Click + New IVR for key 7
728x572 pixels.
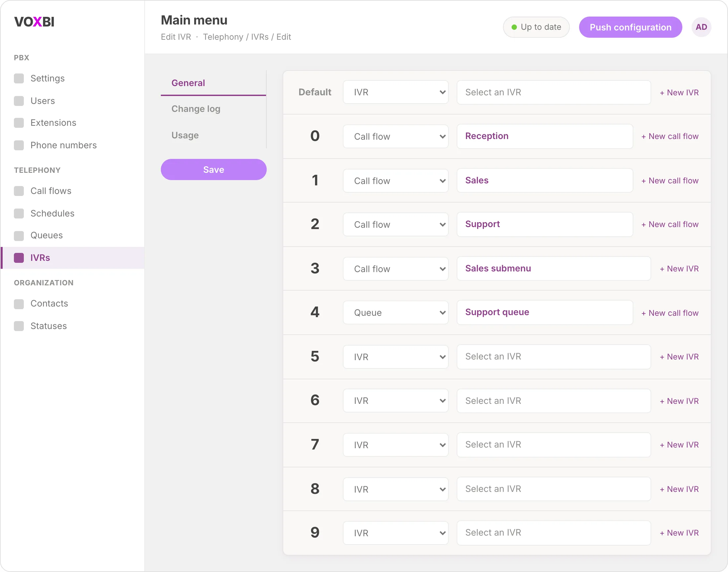[679, 445]
